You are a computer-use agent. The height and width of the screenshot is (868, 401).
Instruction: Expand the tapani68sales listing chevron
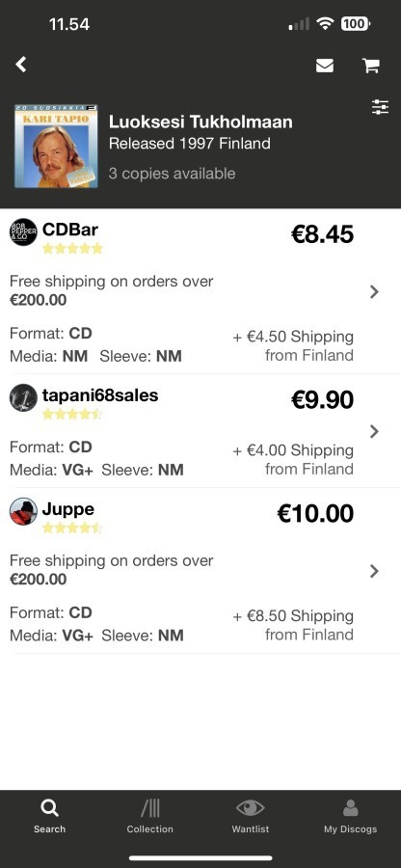point(374,431)
